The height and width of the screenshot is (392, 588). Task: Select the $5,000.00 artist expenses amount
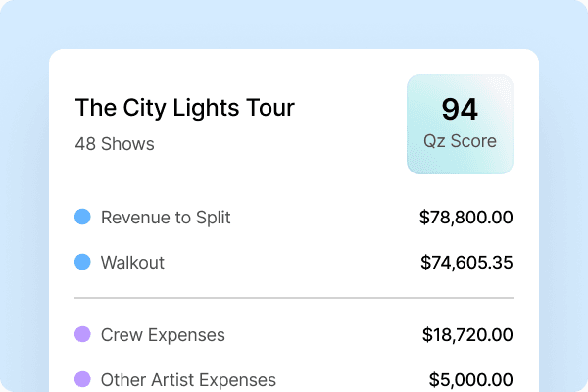(470, 379)
